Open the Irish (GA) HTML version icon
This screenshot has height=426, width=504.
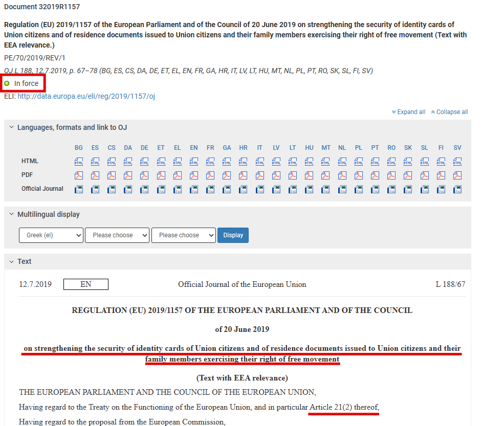(227, 161)
